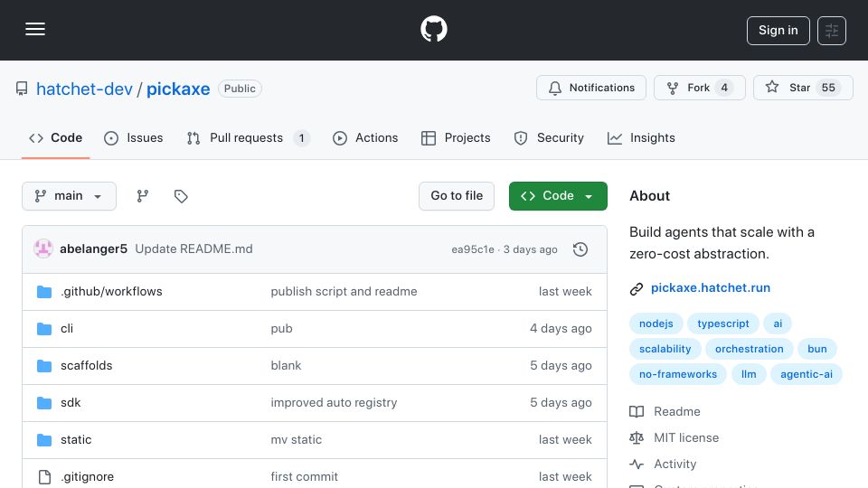Select the ai topic tag

coord(778,324)
